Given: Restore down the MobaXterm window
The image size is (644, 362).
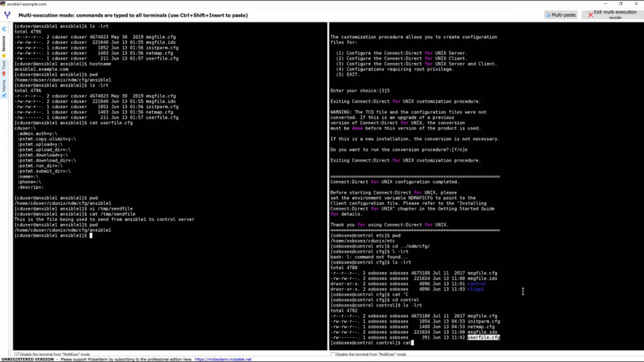Looking at the screenshot, I should [x=621, y=4].
